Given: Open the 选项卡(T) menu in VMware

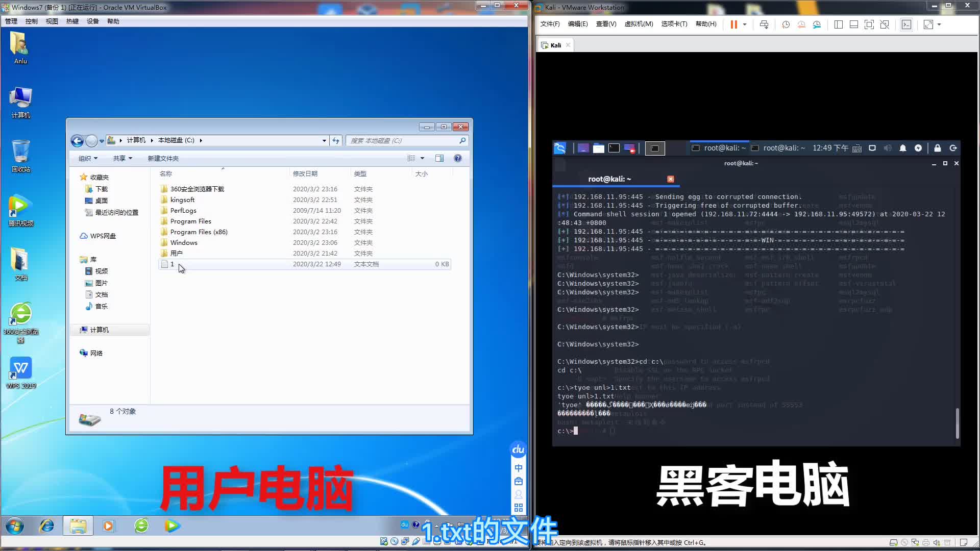Looking at the screenshot, I should (x=674, y=24).
